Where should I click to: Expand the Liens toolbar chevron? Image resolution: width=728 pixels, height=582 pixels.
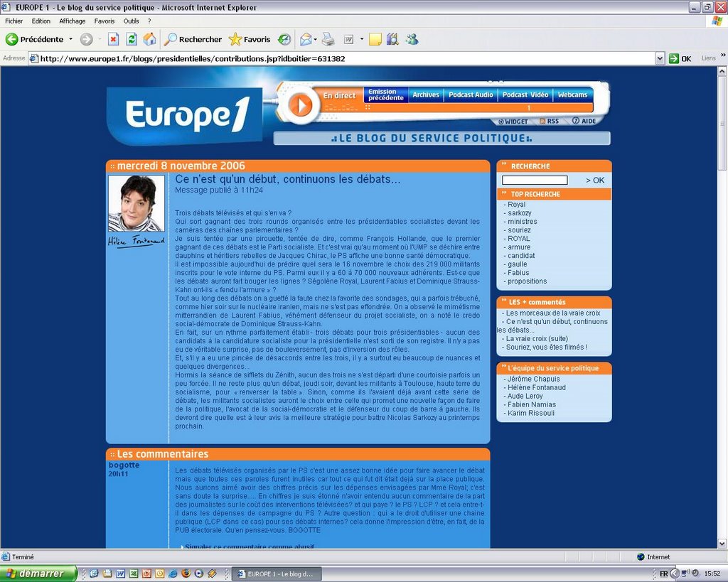pyautogui.click(x=723, y=55)
